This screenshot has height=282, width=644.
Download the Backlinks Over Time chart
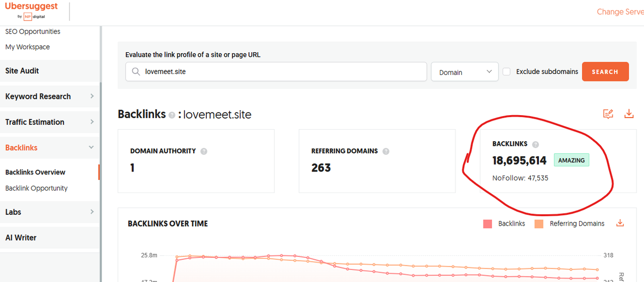(x=620, y=223)
